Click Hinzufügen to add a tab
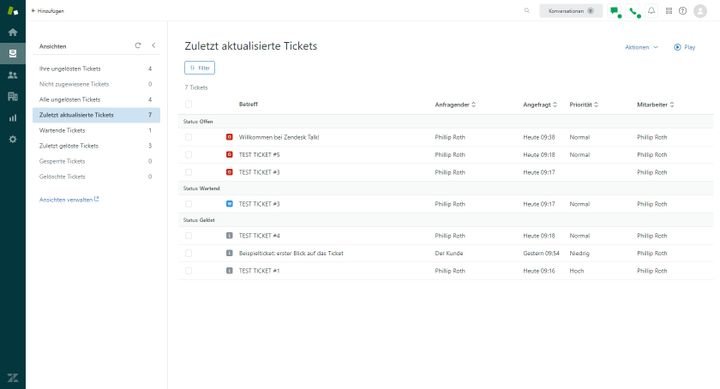720x389 pixels. click(x=48, y=11)
